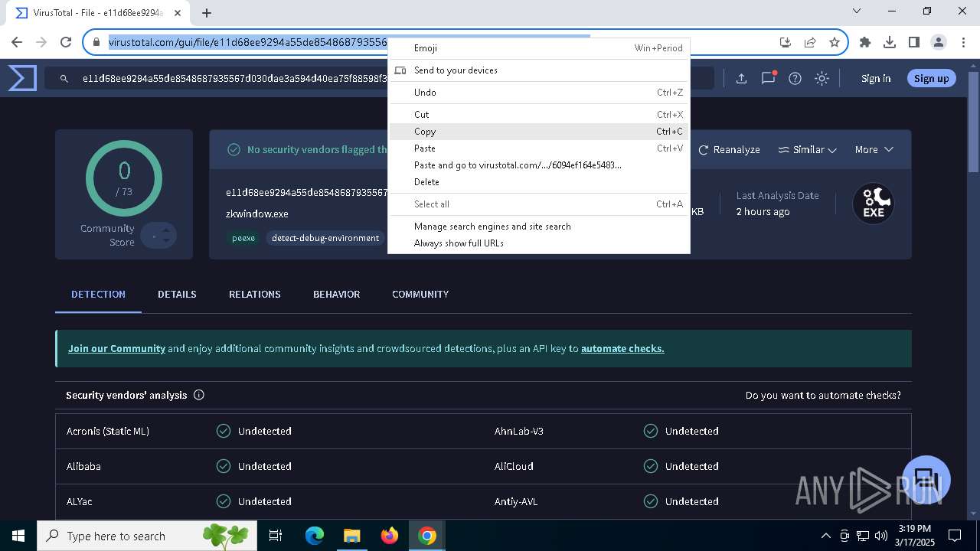Open a new Chrome tab

(207, 12)
